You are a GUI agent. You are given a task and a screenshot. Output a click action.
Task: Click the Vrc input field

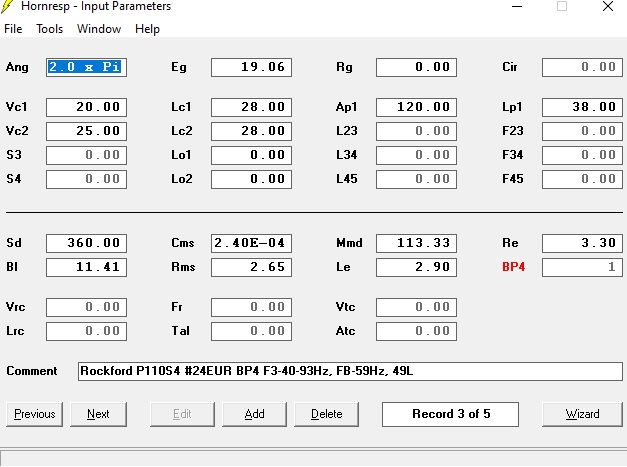pos(86,307)
